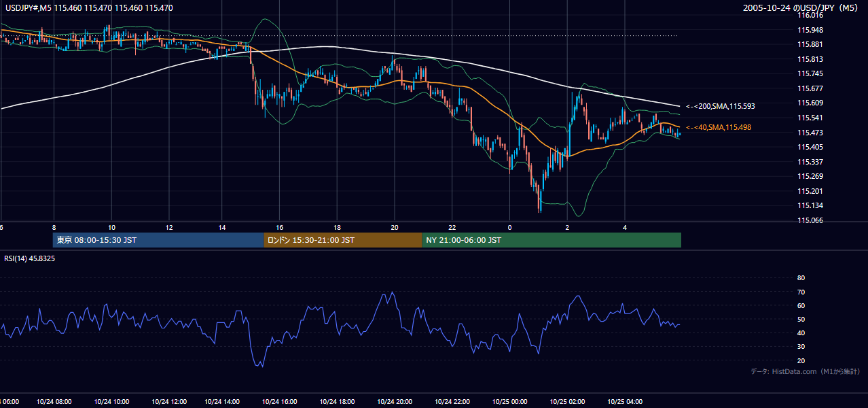Click the 10/24 10:00 time label
This screenshot has width=868, height=408.
pyautogui.click(x=111, y=401)
